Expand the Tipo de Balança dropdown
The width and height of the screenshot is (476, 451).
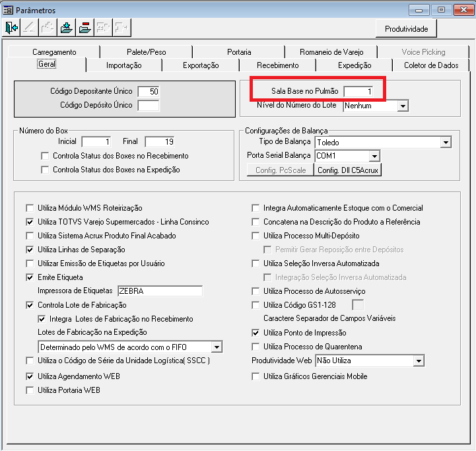click(446, 142)
